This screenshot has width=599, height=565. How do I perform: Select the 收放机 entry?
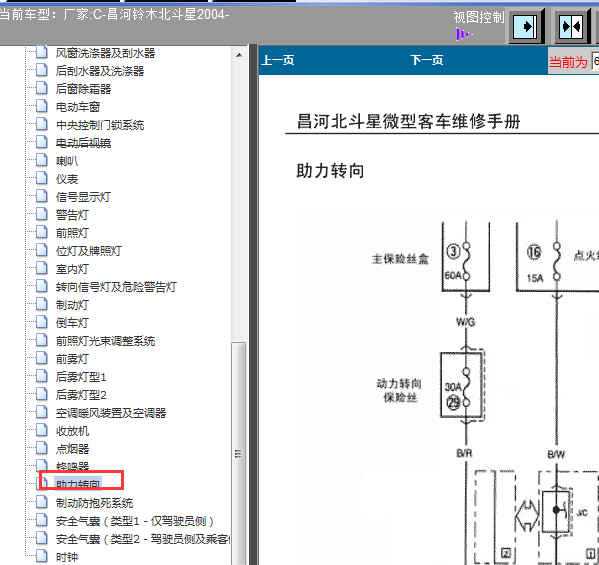coord(72,431)
